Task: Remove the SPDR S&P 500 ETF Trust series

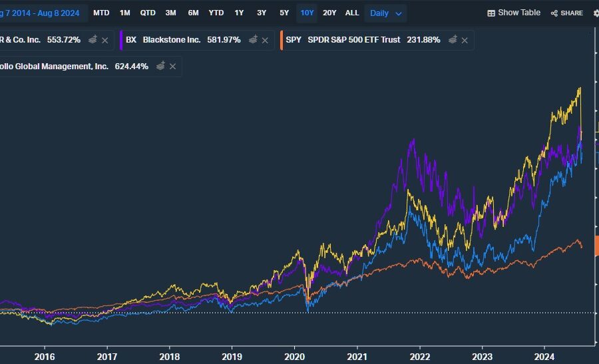Action: pos(465,40)
